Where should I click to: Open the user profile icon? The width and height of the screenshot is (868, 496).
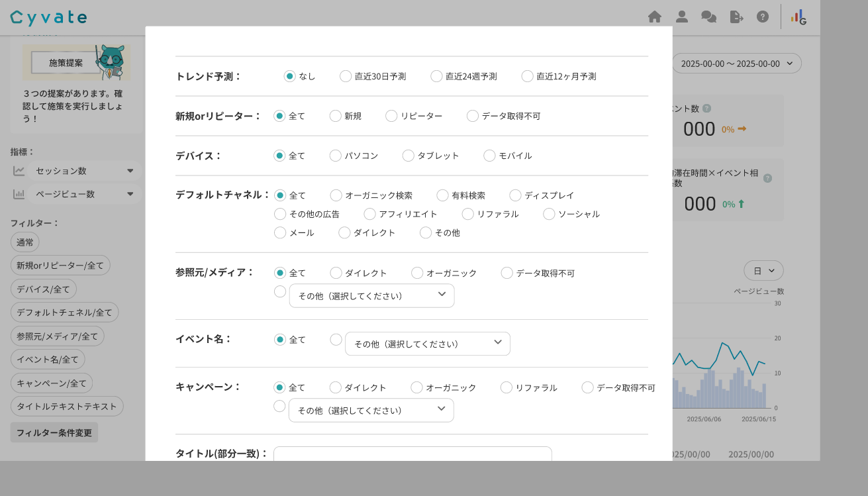coord(682,17)
